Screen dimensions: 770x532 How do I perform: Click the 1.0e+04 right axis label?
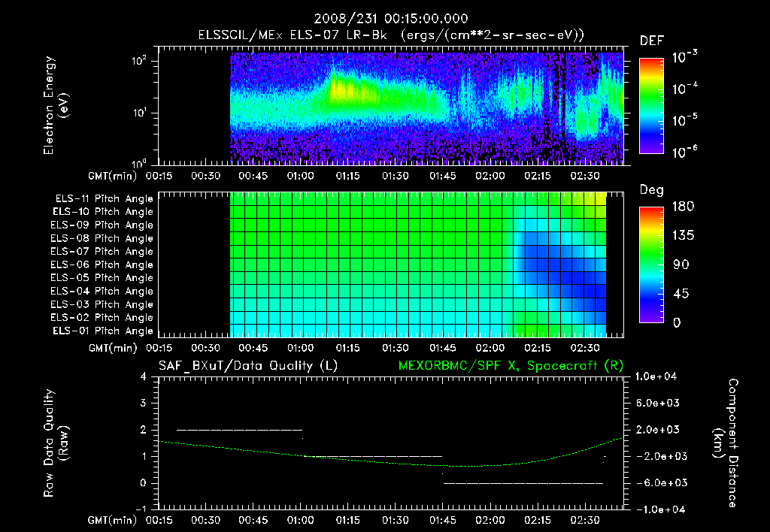pos(656,376)
